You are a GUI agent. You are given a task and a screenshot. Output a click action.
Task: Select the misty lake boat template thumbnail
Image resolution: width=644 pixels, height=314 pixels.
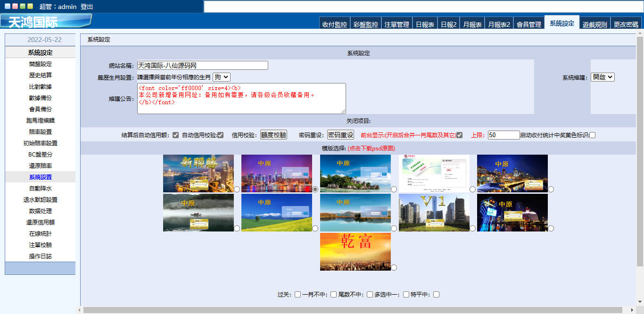tap(198, 212)
